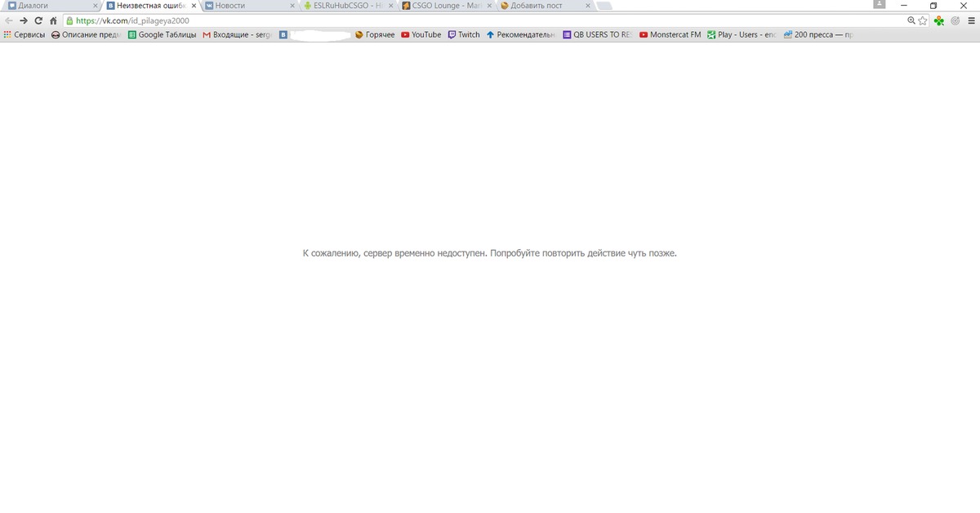Open the ESLRuHubCSGO tab
Viewport: 980px width, 513px height.
(x=348, y=6)
